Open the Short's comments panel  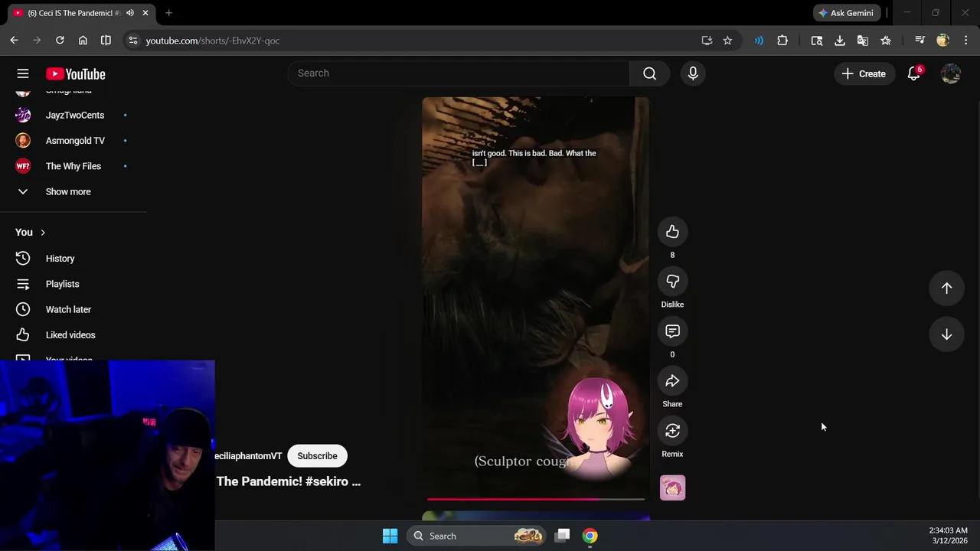pyautogui.click(x=672, y=331)
